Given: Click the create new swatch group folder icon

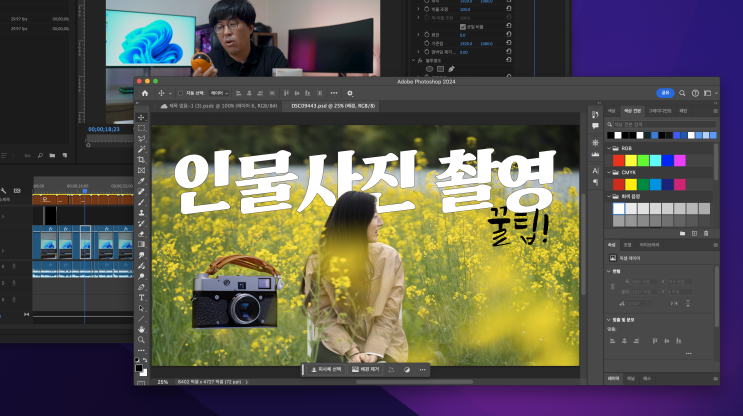Looking at the screenshot, I should point(682,234).
